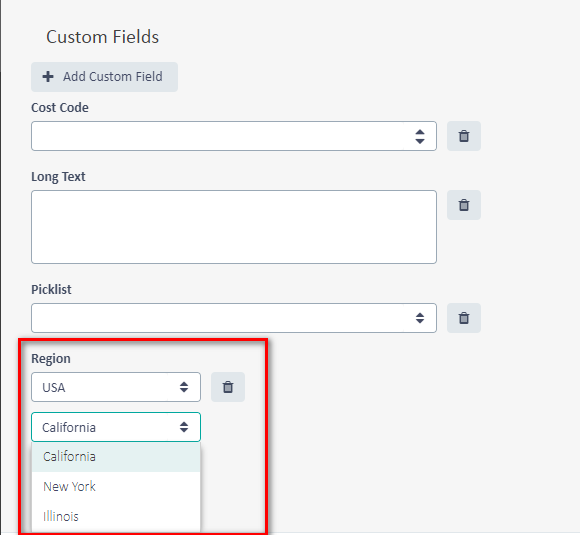Click the Cost Code label text
The image size is (580, 535).
(60, 108)
